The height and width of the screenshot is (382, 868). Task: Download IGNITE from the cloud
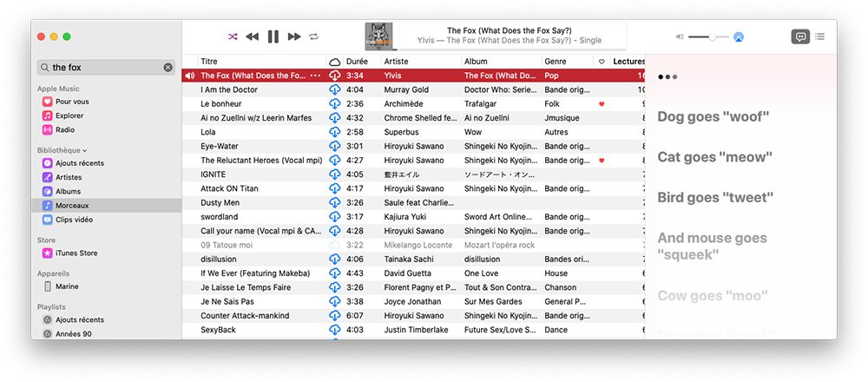pos(334,175)
